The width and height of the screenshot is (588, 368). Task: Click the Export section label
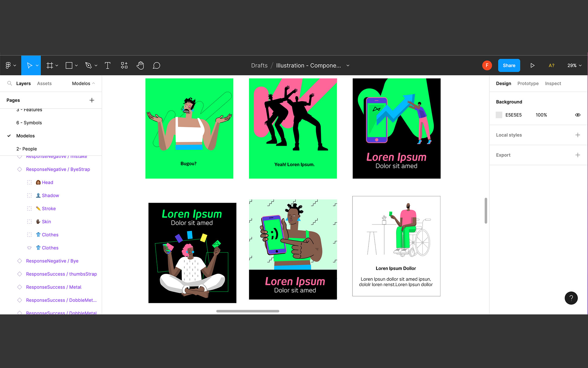pyautogui.click(x=503, y=155)
